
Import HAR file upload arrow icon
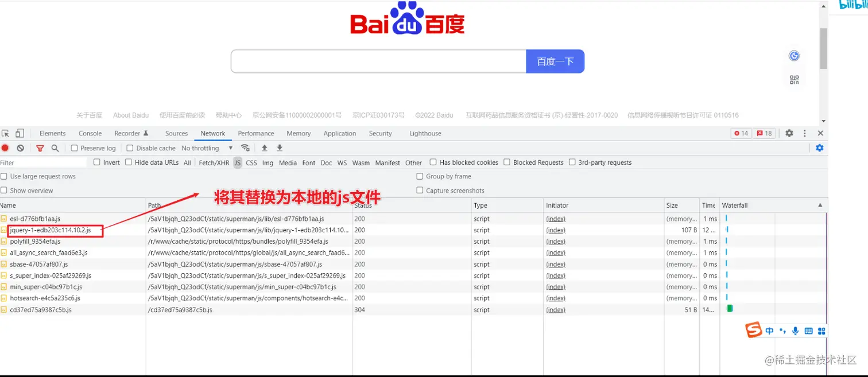(x=265, y=148)
